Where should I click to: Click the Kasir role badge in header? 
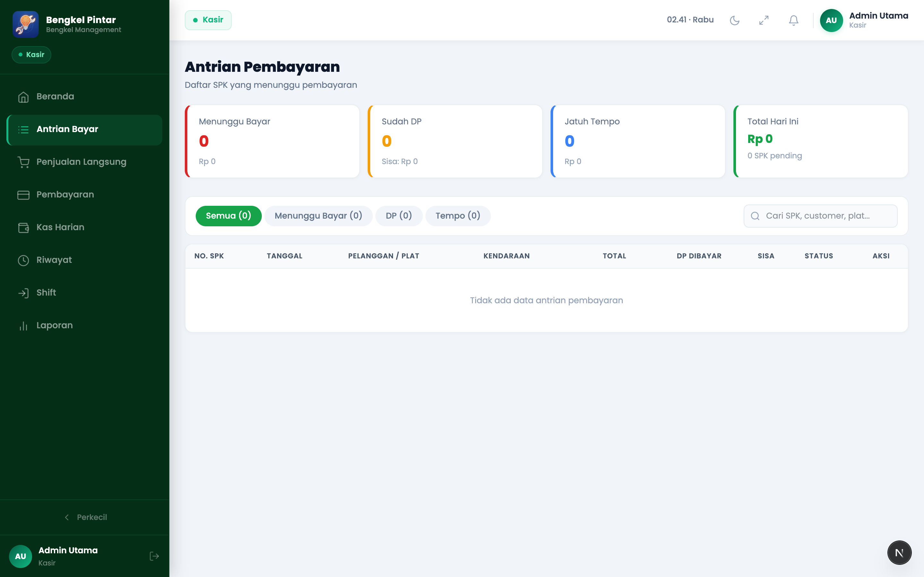pyautogui.click(x=208, y=20)
